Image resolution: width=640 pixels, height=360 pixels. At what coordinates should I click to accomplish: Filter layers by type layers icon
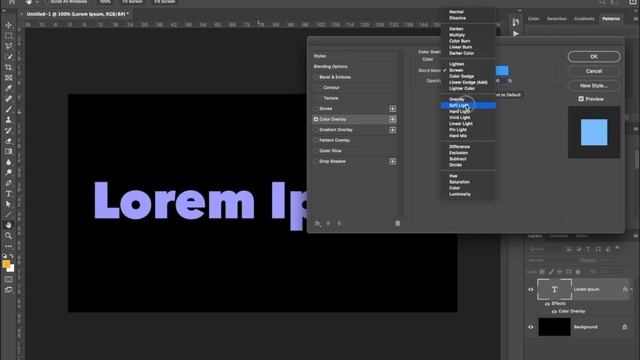[x=588, y=249]
